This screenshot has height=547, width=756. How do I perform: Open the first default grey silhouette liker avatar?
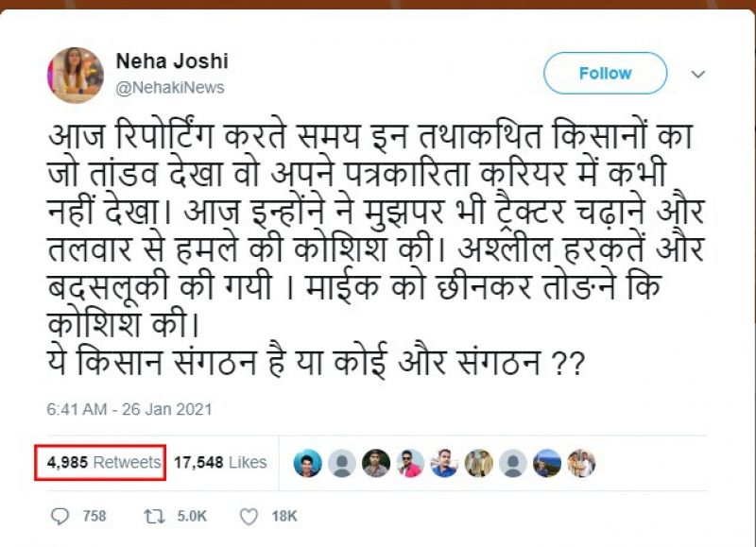[x=342, y=463]
